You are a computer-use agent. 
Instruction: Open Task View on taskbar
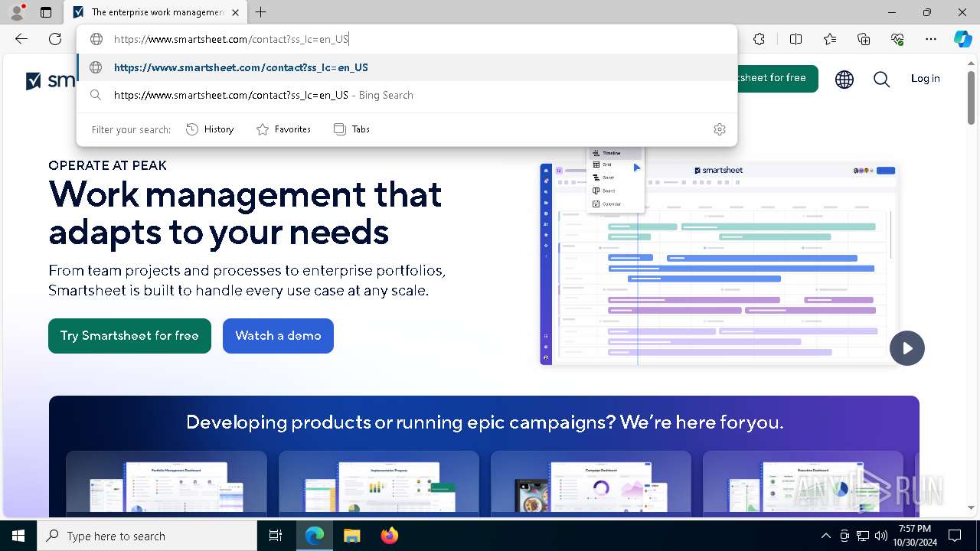pyautogui.click(x=276, y=536)
